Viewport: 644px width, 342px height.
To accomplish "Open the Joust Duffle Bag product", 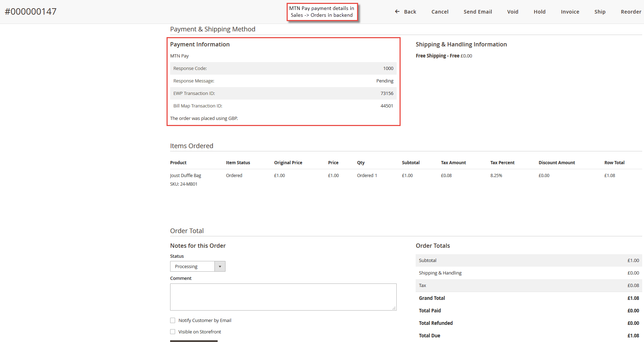I will point(185,175).
